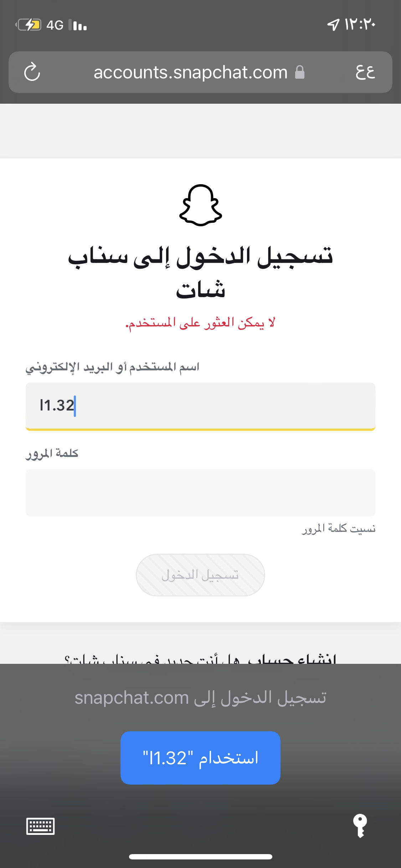Screen dimensions: 401x868
Task: Tap the cellular signal bars indicator
Action: click(x=78, y=25)
